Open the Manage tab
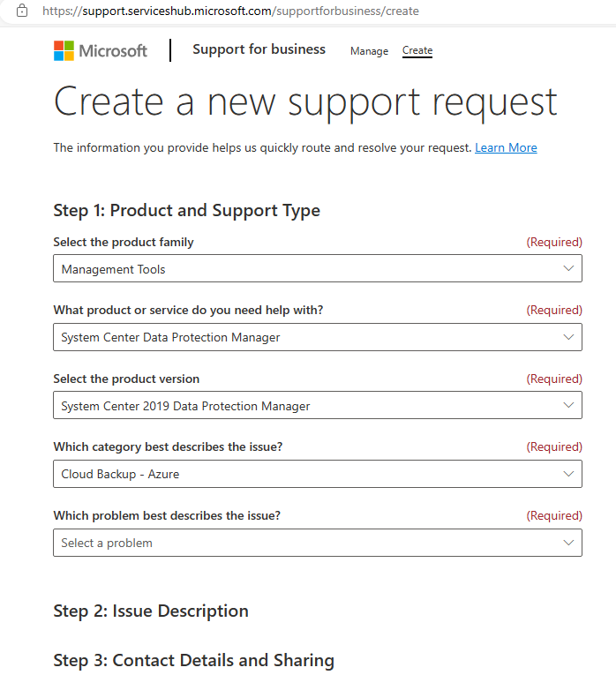This screenshot has height=690, width=616. [369, 51]
